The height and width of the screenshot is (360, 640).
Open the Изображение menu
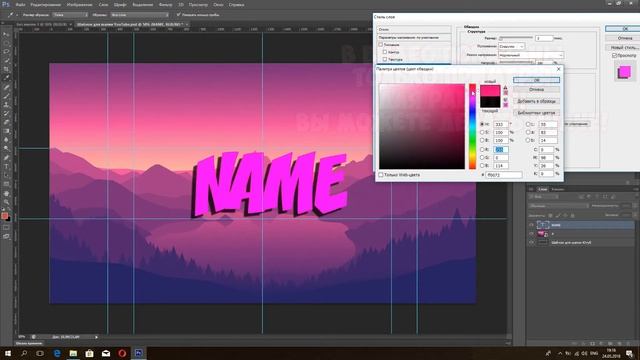[x=79, y=4]
